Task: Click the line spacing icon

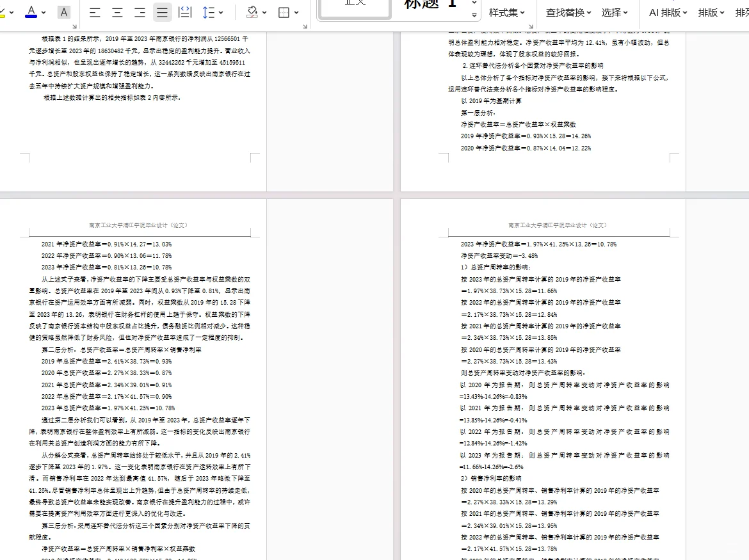Action: coord(208,12)
